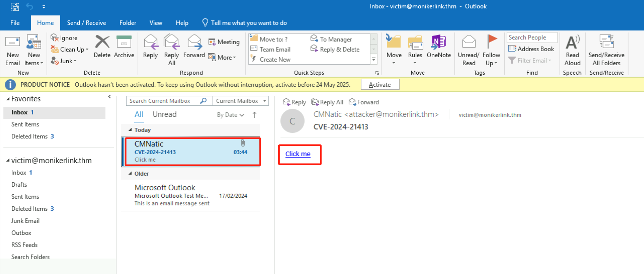Open the Drafts folder
Image resolution: width=644 pixels, height=274 pixels.
click(19, 185)
